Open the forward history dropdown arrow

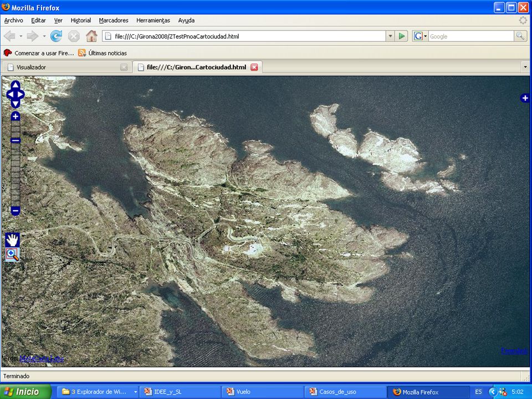coord(44,37)
